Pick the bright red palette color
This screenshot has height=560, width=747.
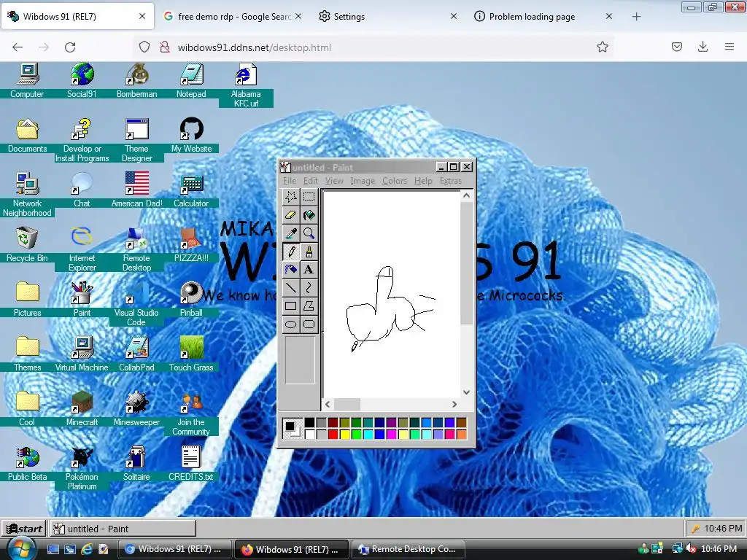pyautogui.click(x=333, y=435)
